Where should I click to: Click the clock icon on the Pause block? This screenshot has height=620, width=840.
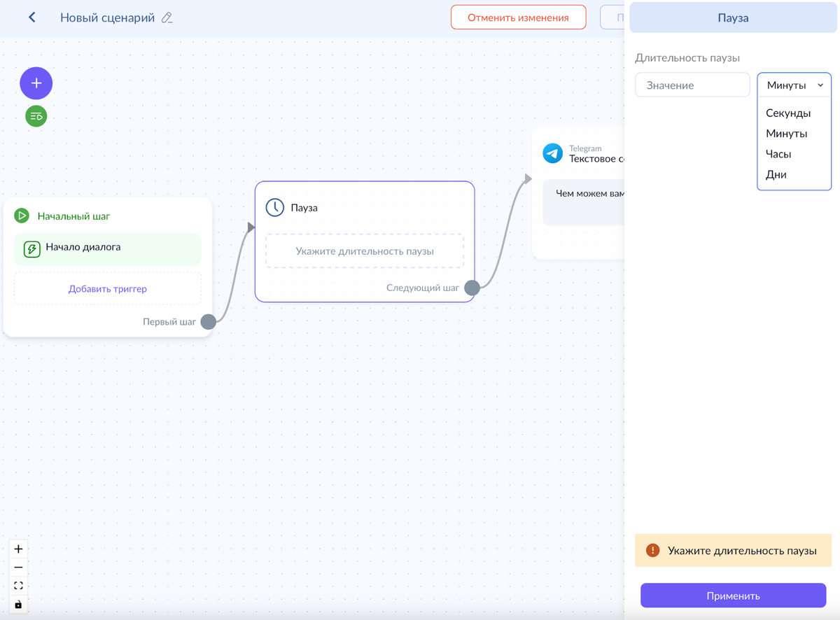pos(273,207)
